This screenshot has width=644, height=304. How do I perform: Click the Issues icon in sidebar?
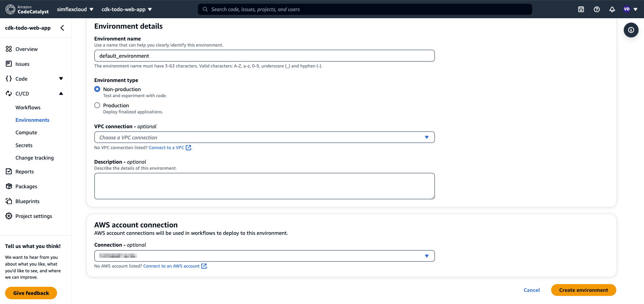pos(9,64)
